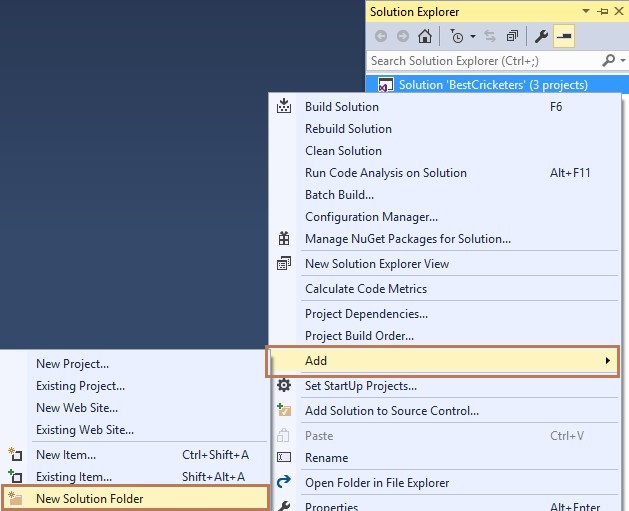This screenshot has width=629, height=511.
Task: Click the New Solution Folder icon
Action: 15,498
